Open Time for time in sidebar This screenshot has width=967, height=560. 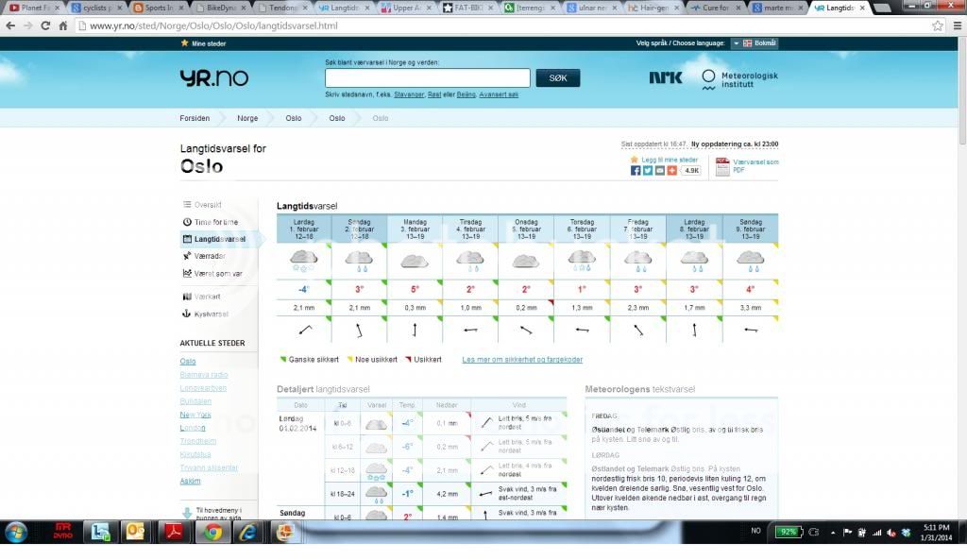[216, 222]
